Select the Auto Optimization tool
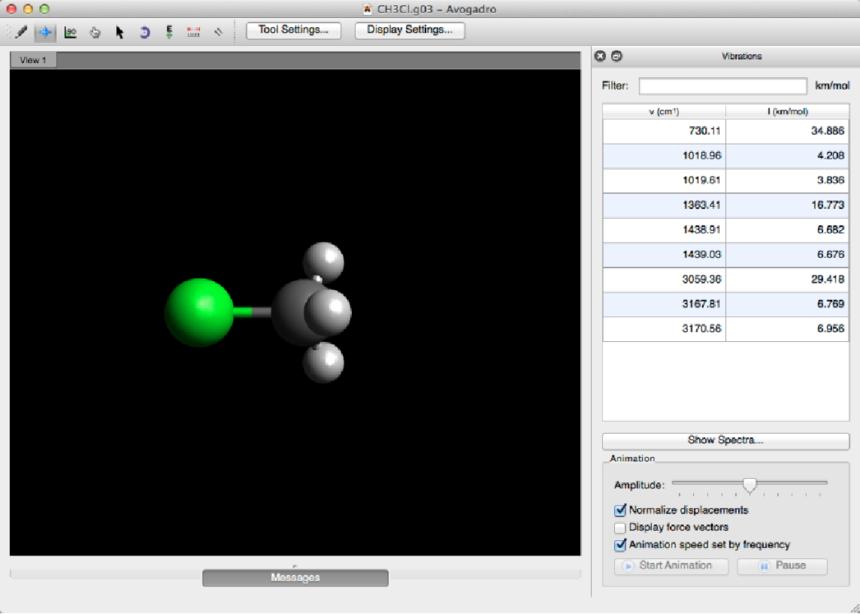The height and width of the screenshot is (614, 860). (x=169, y=31)
